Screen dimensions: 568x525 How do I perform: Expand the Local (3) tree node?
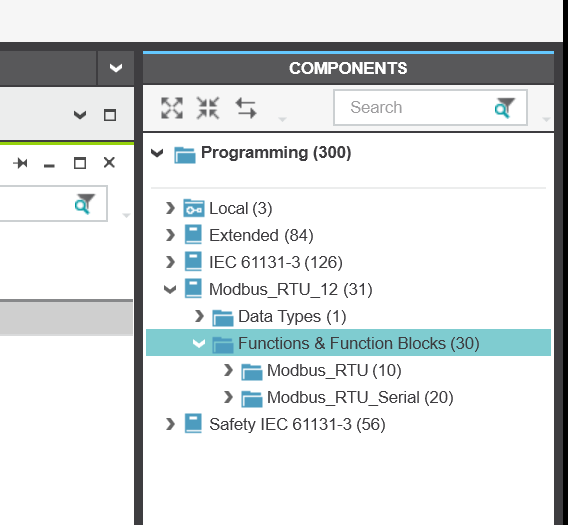pos(170,208)
